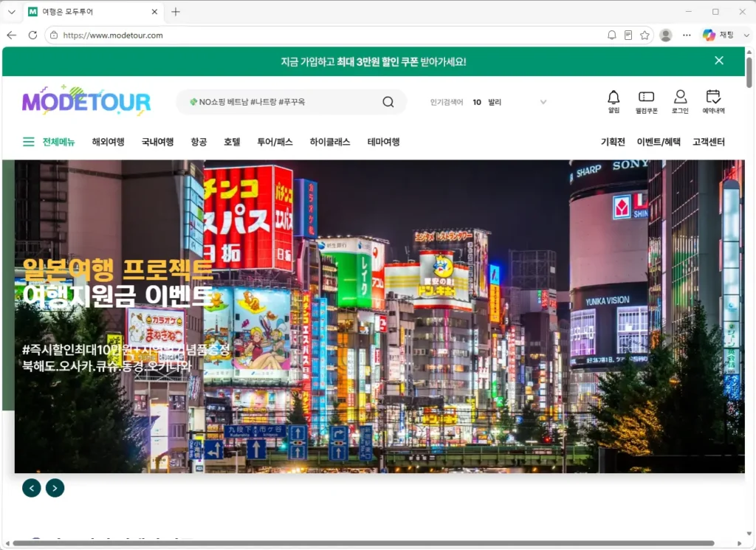
Task: Click the MODETOUR logo
Action: click(x=86, y=100)
